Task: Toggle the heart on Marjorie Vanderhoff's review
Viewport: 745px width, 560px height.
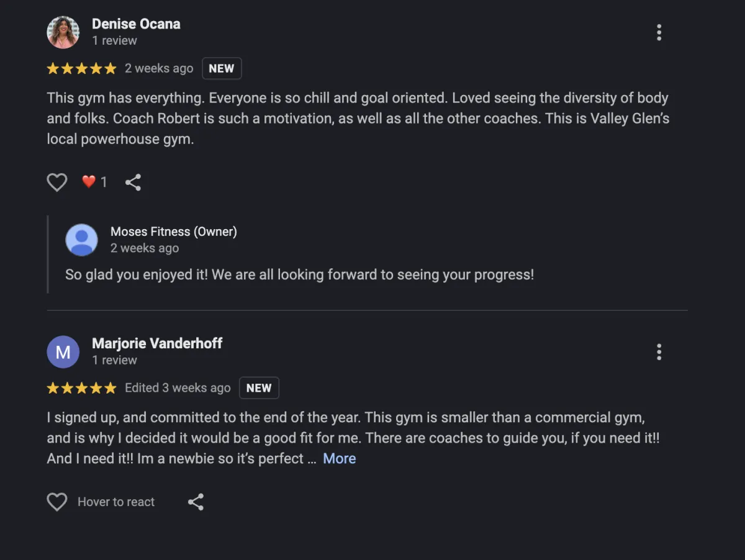Action: [x=57, y=502]
